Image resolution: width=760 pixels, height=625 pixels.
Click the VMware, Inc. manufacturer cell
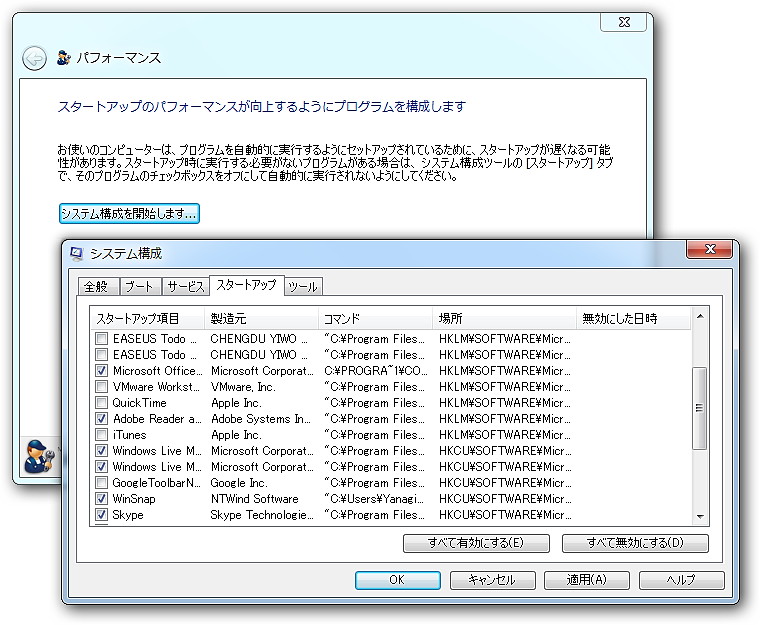point(243,386)
